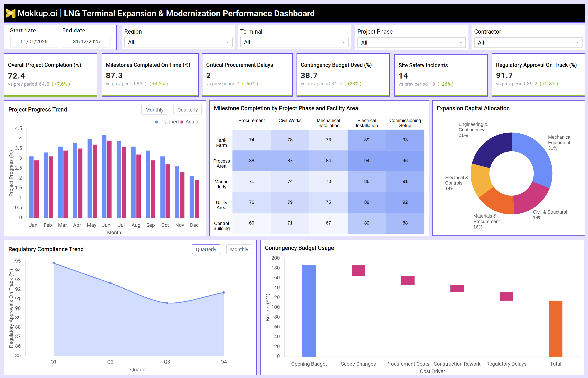Click the Mokkup.ai logo icon
Screen dimensions: 588x378
10,13
